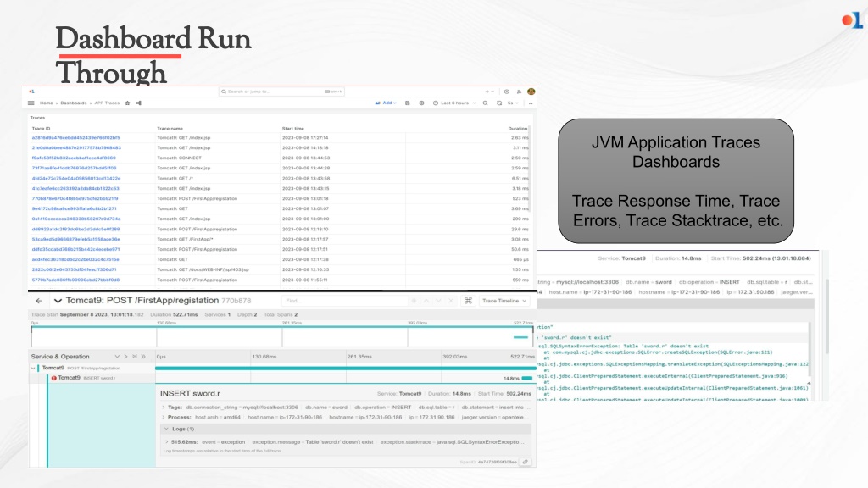The width and height of the screenshot is (868, 488).
Task: Collapse the trace header title chevron
Action: tap(58, 301)
